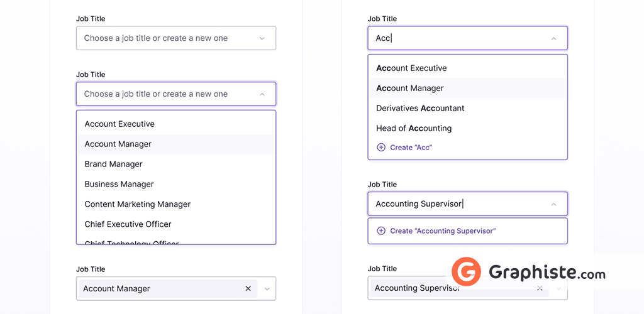Select Derivatives Accountant from filtered results

coord(420,109)
